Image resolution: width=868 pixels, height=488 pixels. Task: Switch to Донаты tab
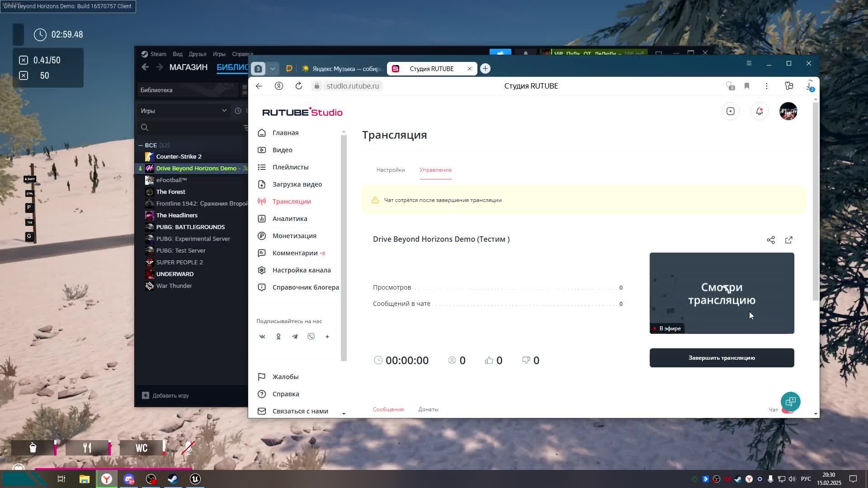tap(428, 409)
